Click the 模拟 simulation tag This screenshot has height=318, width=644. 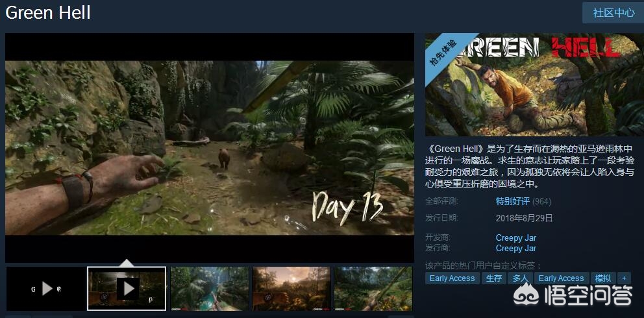pos(602,278)
